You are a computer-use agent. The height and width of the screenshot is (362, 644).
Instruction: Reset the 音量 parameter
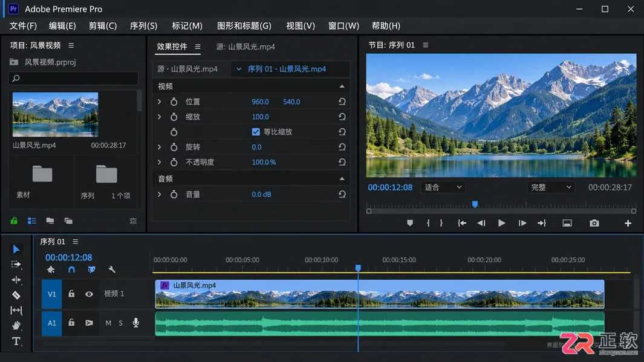[342, 195]
